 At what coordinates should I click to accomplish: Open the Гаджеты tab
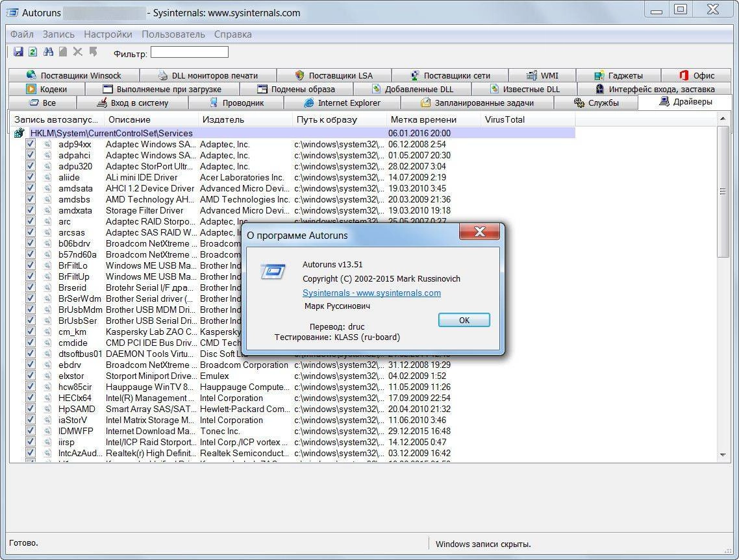(618, 75)
